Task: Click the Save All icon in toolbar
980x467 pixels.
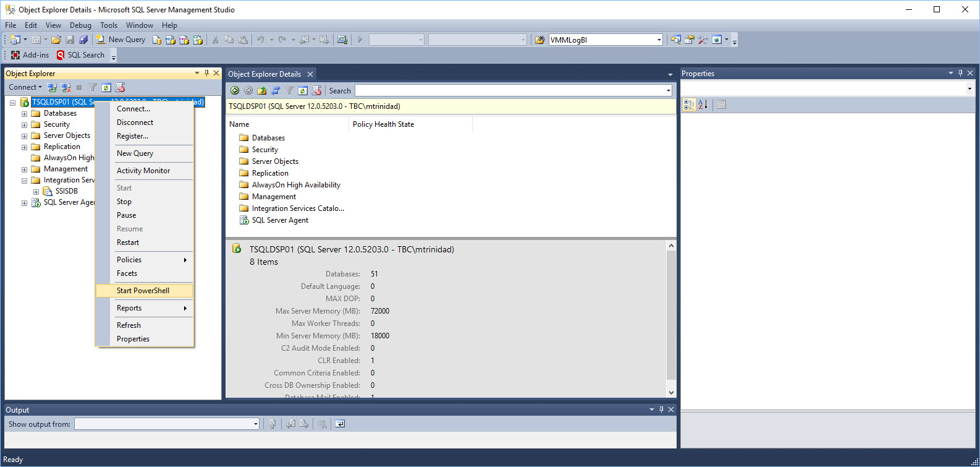Action: click(x=83, y=40)
